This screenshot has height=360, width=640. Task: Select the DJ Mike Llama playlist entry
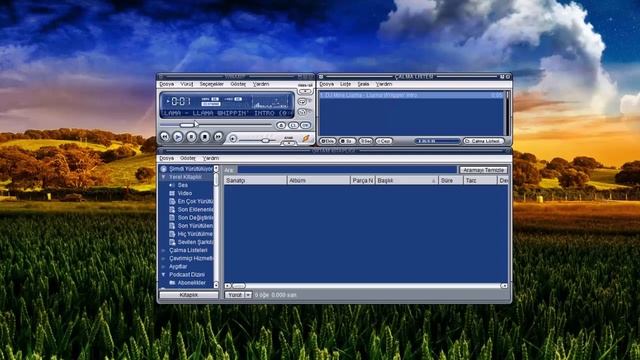(x=411, y=95)
